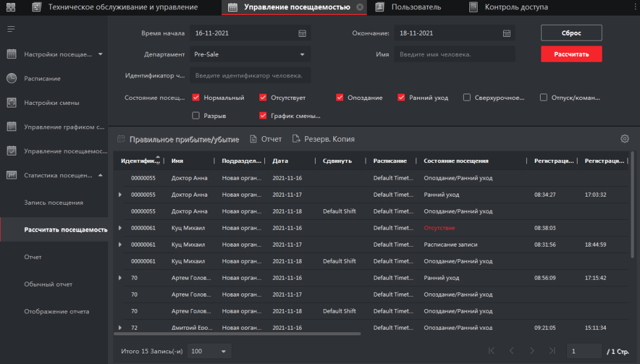Screen dimensions: 640x364
Task: Enable the Разрыв checkbox
Action: click(196, 116)
